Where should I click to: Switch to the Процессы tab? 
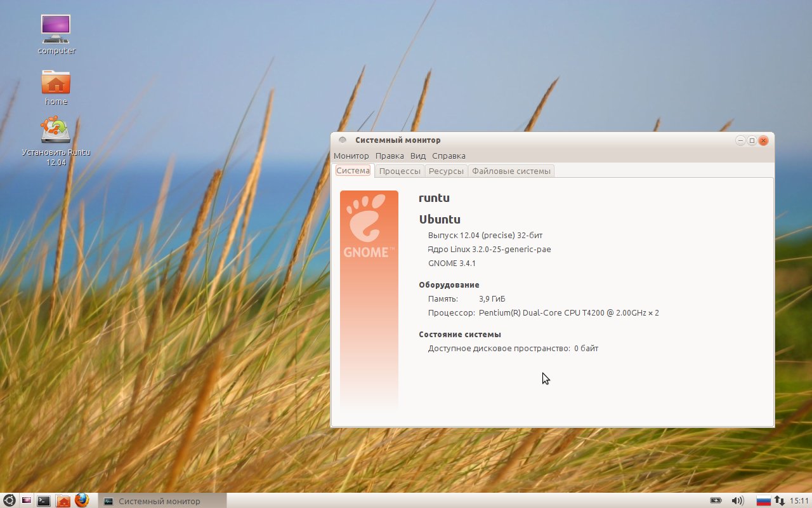400,171
